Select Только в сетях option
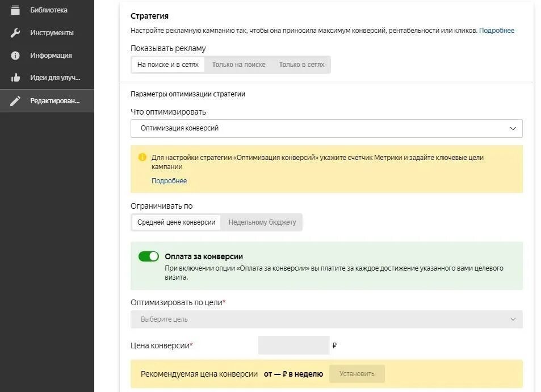541x392 pixels. coord(301,65)
